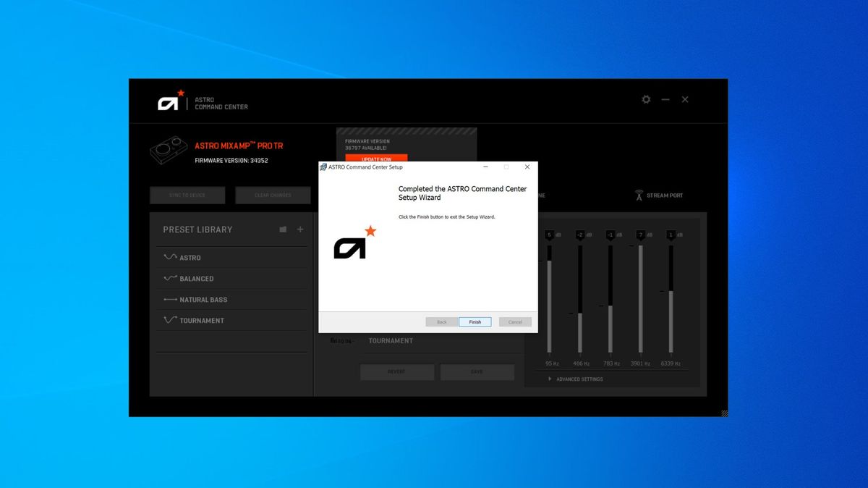
Task: Click the BALANCED preset curve icon
Action: coord(170,278)
